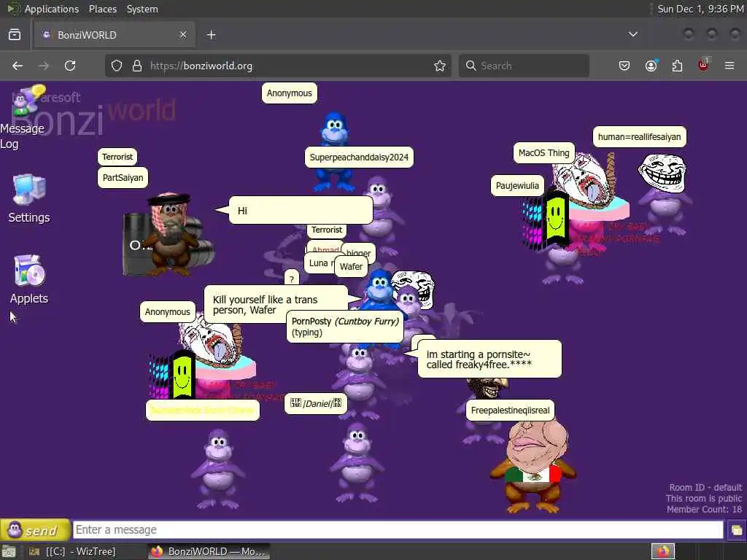Click the padlock site info icon
The width and height of the screenshot is (747, 560).
click(137, 66)
